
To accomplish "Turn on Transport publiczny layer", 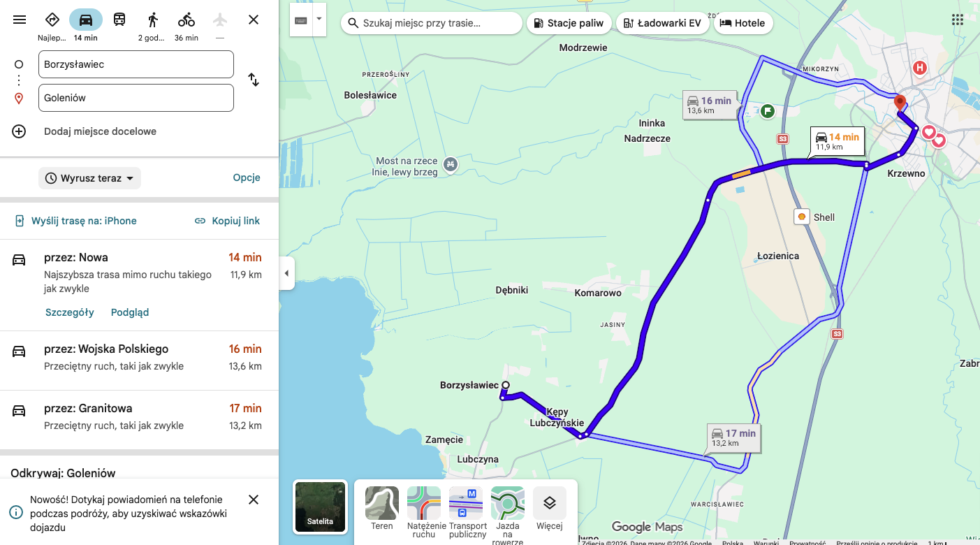I will [x=466, y=508].
